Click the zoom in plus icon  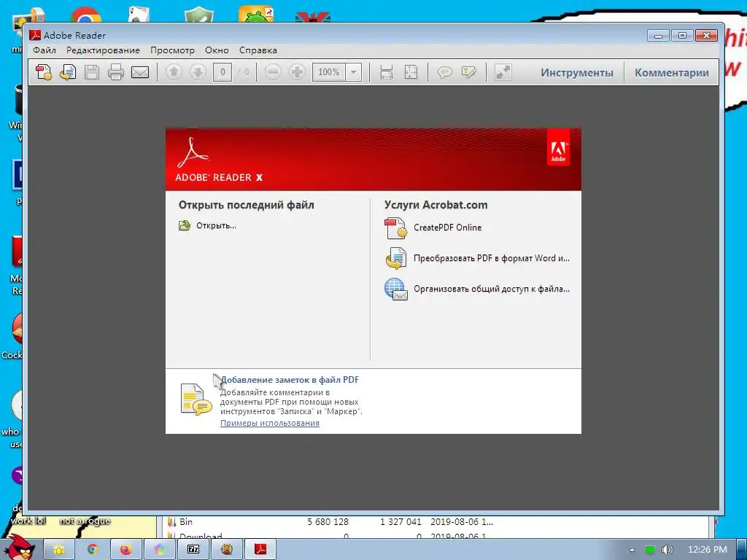point(298,72)
